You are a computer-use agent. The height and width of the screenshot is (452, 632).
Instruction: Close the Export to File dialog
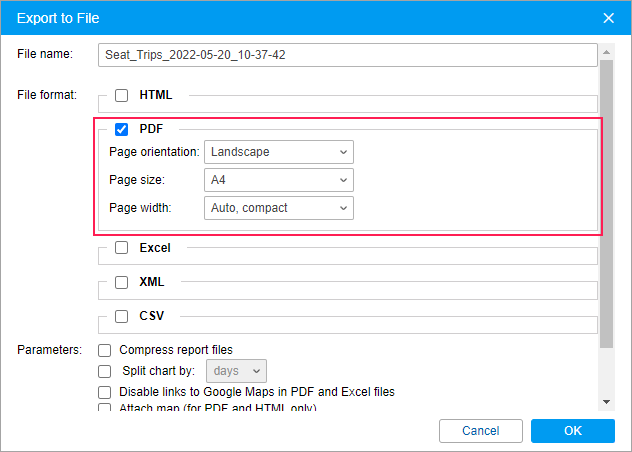click(x=608, y=18)
